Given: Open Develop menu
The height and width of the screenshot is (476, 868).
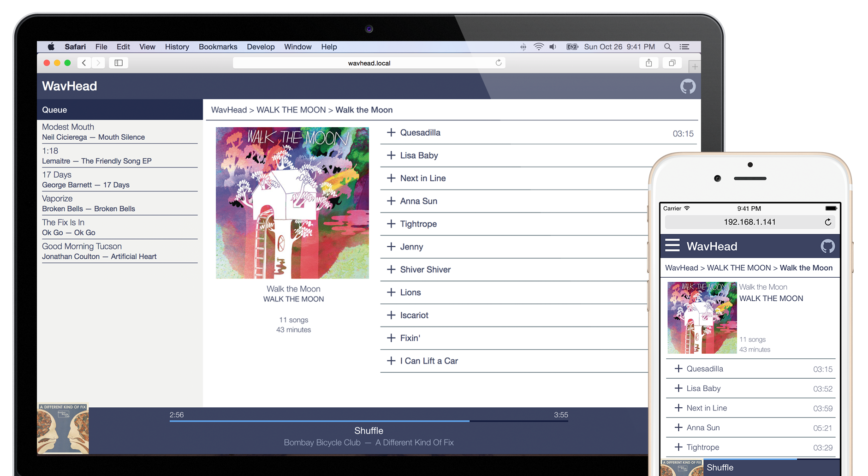Looking at the screenshot, I should tap(261, 47).
